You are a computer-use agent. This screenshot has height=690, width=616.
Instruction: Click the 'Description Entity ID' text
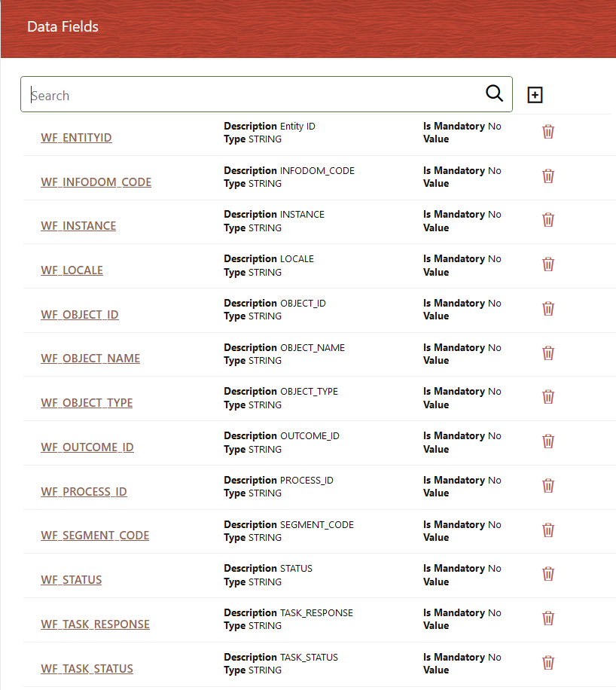270,127
